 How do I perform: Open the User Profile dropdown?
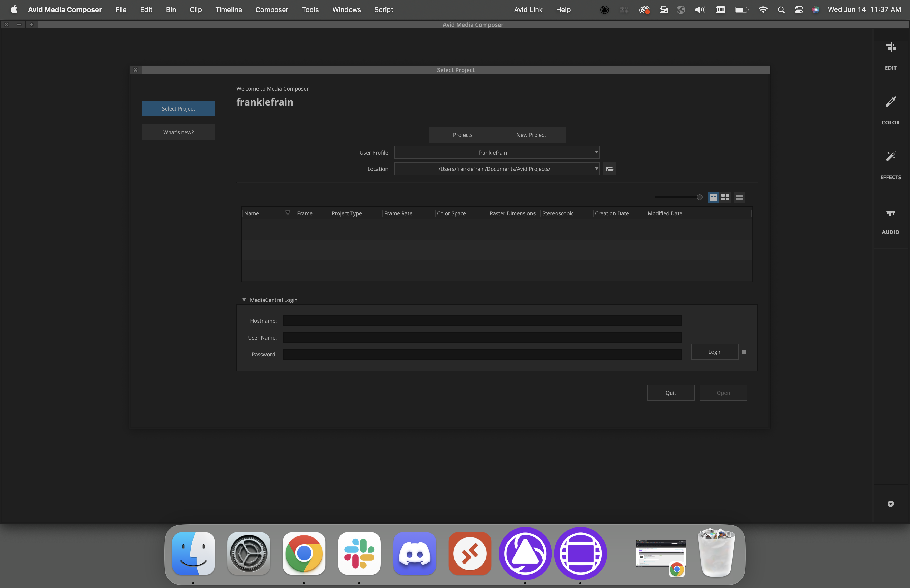(497, 152)
